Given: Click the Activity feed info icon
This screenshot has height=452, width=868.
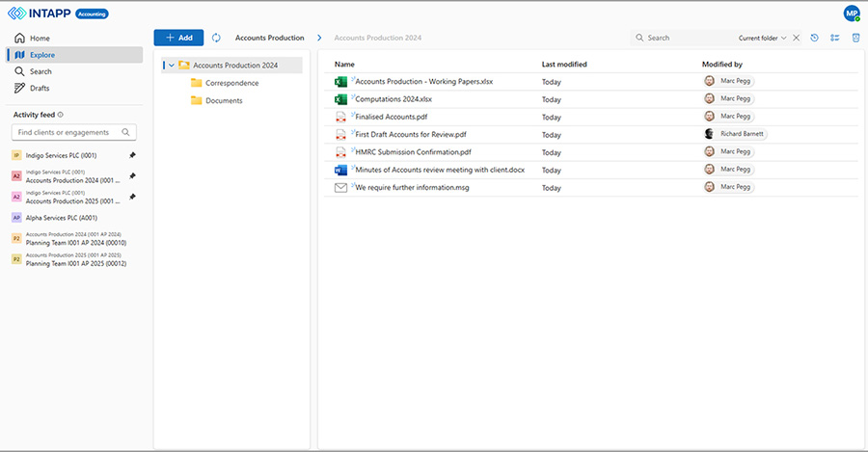Looking at the screenshot, I should click(61, 115).
